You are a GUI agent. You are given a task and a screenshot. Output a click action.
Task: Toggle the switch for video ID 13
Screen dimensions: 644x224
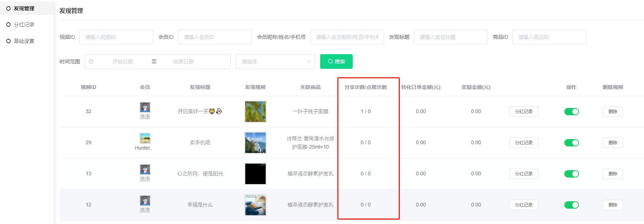(572, 174)
